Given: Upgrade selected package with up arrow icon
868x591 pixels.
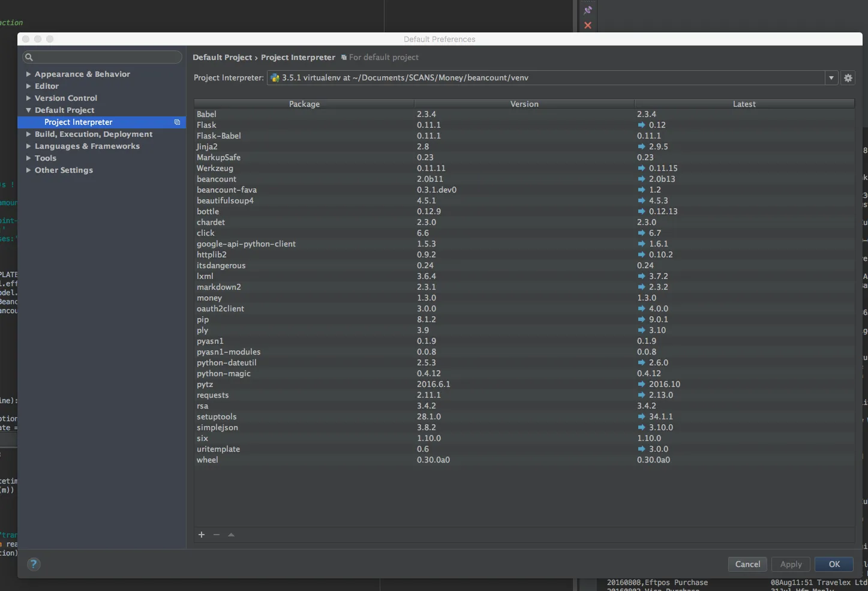Looking at the screenshot, I should tap(231, 535).
